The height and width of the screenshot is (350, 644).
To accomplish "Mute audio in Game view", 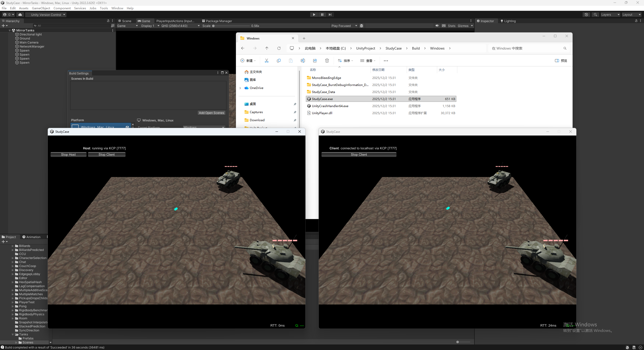I will click(x=437, y=26).
